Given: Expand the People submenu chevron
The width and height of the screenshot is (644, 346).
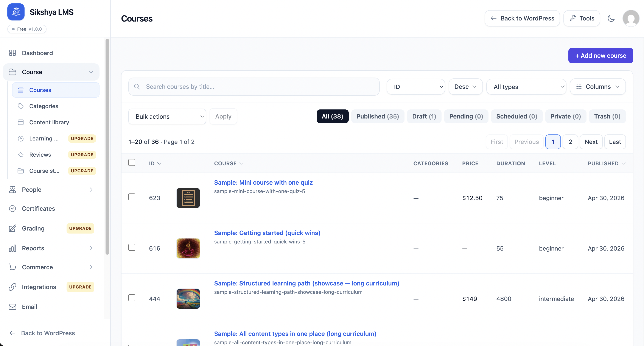Looking at the screenshot, I should click(x=91, y=190).
